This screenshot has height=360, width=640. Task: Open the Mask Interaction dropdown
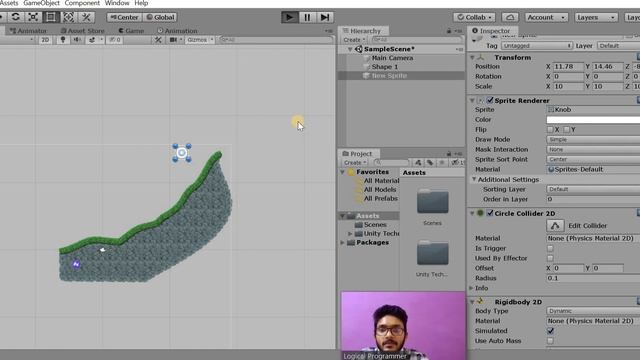[593, 149]
